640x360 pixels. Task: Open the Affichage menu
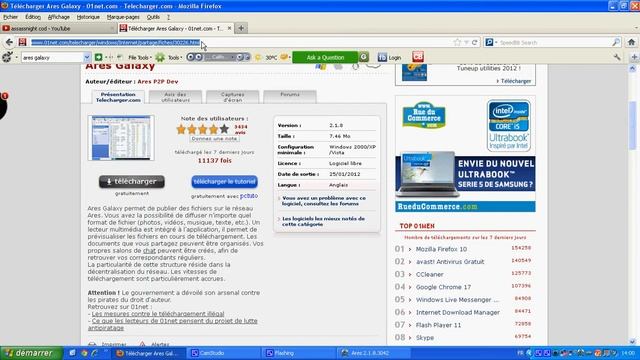[x=59, y=17]
